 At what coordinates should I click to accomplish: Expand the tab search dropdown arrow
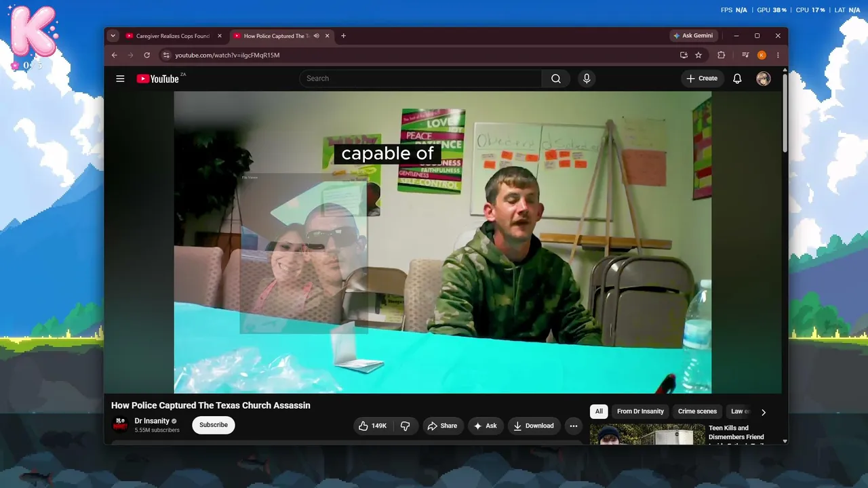pos(113,36)
